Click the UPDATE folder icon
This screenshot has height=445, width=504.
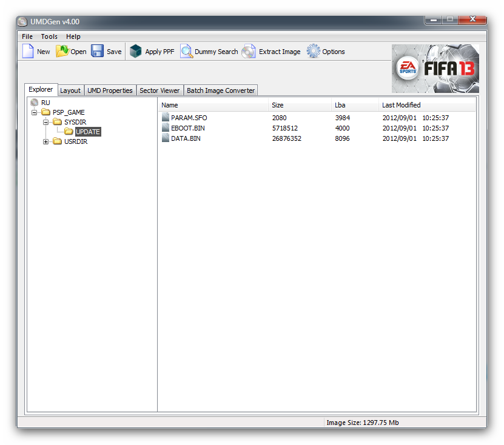click(x=69, y=132)
